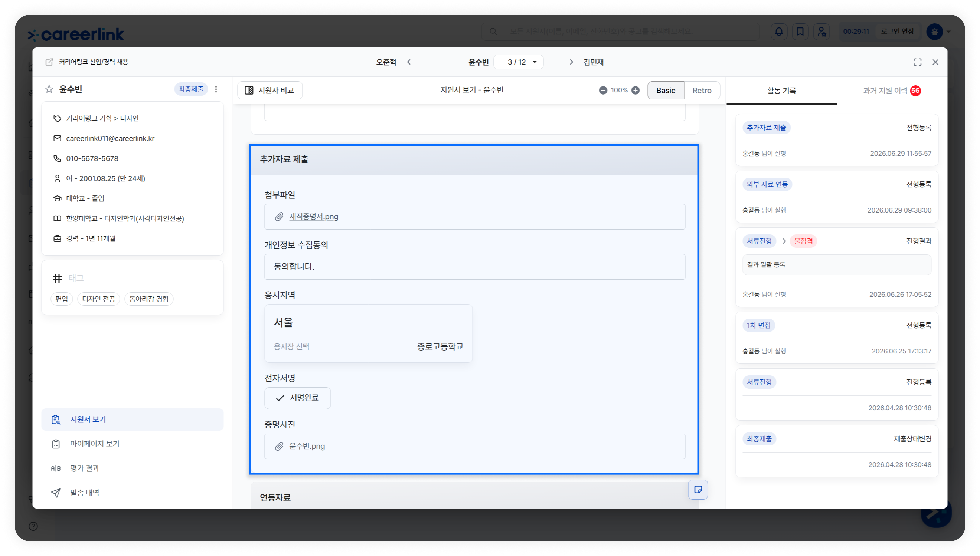Click the paperclip icon beside 재직증명서.png
This screenshot has height=556, width=980.
click(x=279, y=217)
